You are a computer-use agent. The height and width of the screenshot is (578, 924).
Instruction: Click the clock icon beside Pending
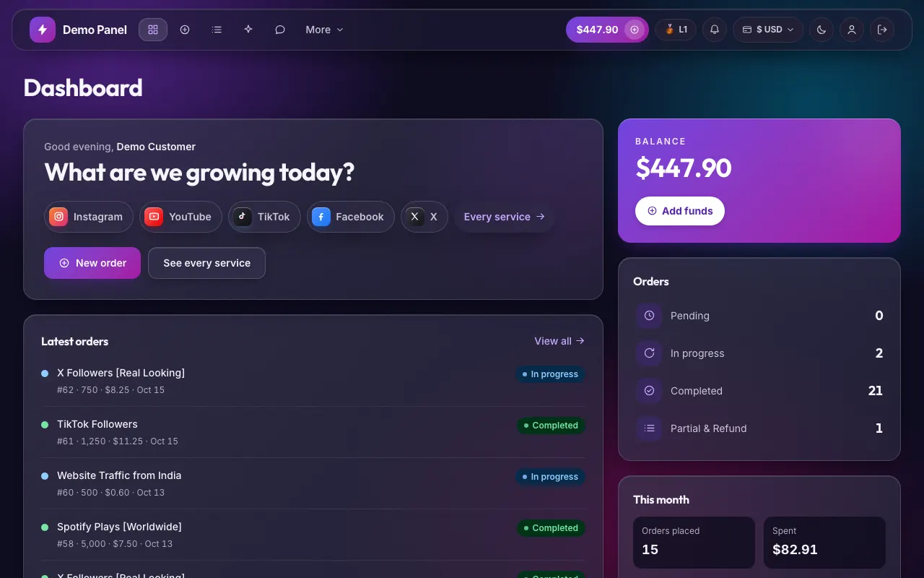pos(649,316)
